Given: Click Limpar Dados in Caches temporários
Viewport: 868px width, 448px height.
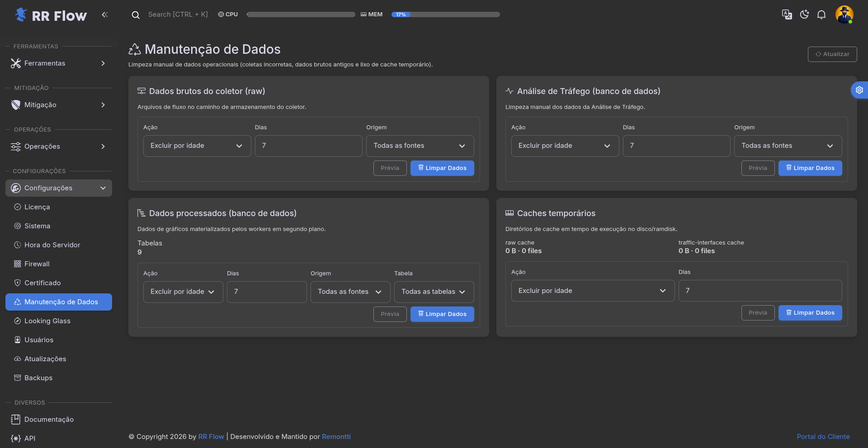Looking at the screenshot, I should [x=810, y=313].
